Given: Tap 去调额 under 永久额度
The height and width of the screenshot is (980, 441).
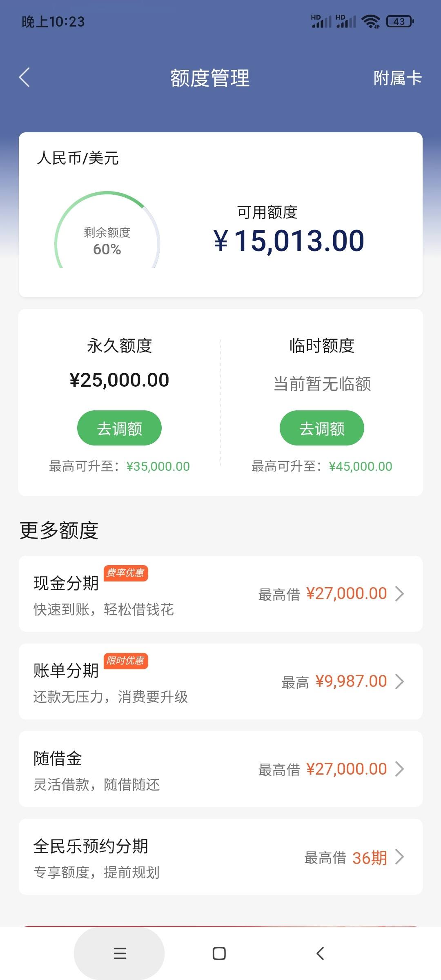Looking at the screenshot, I should pos(119,428).
